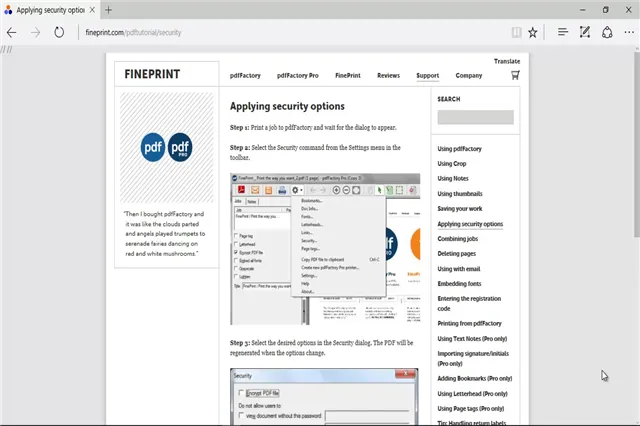Click the settings menu tutorial screenshot image
The height and width of the screenshot is (426, 640).
point(325,249)
